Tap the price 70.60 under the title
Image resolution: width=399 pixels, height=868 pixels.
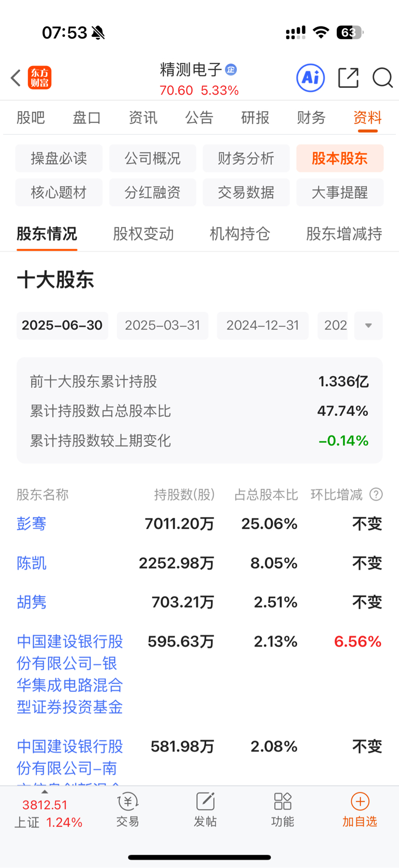(176, 90)
